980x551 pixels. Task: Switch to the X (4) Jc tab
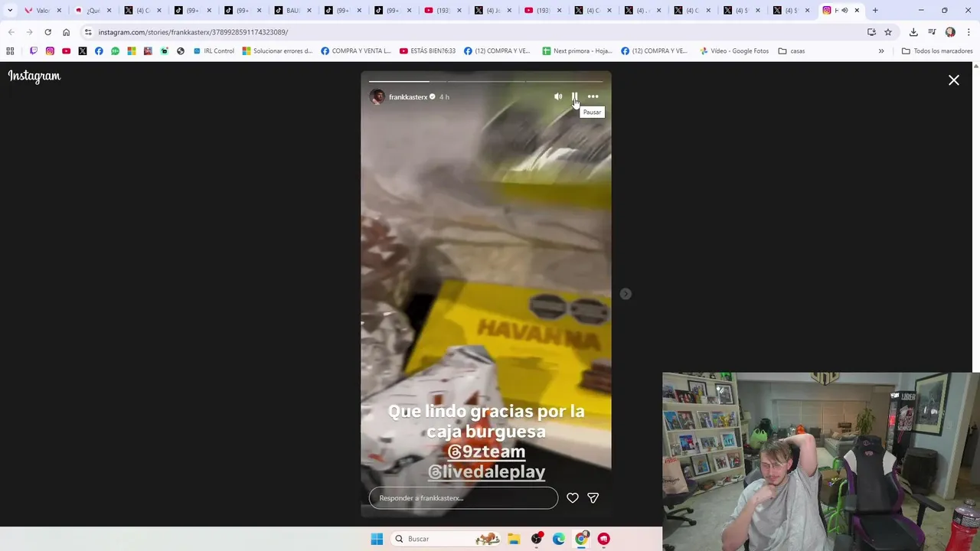pyautogui.click(x=492, y=11)
